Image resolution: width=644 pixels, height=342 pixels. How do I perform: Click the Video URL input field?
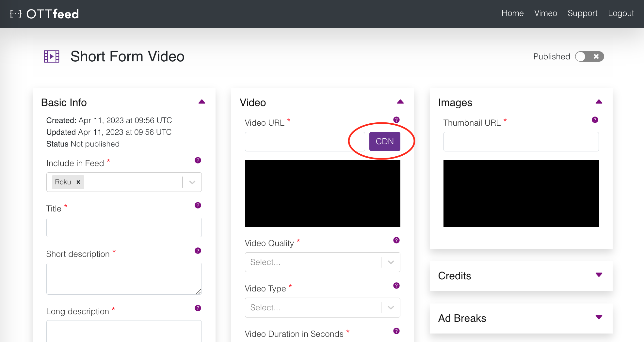tap(304, 141)
